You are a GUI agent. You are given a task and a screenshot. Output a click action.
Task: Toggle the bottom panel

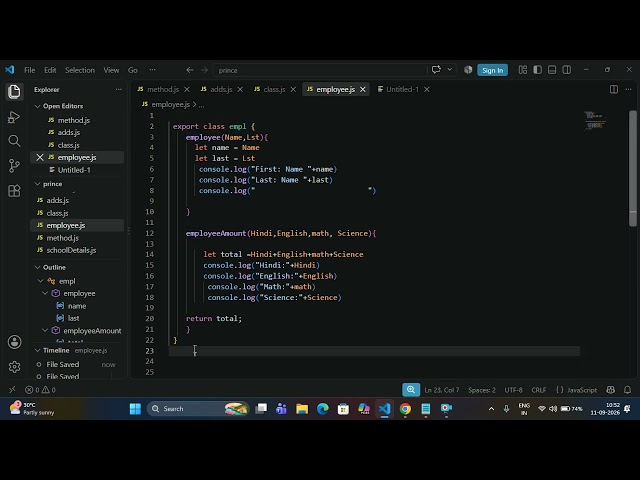[x=552, y=70]
